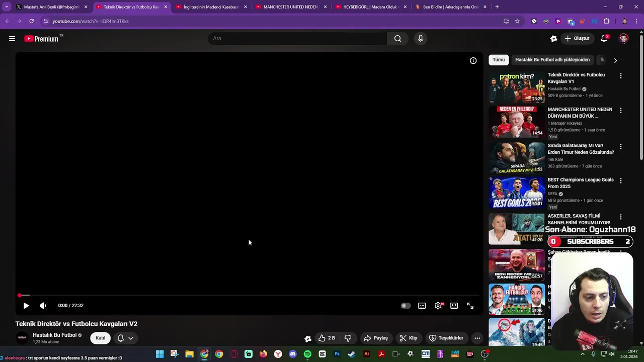The width and height of the screenshot is (644, 362).
Task: Focus the YouTube search field Ara
Action: pos(297,39)
